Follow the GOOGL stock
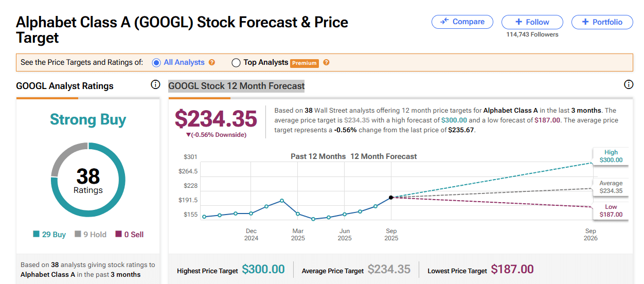Image resolution: width=644 pixels, height=284 pixels. 532,22
